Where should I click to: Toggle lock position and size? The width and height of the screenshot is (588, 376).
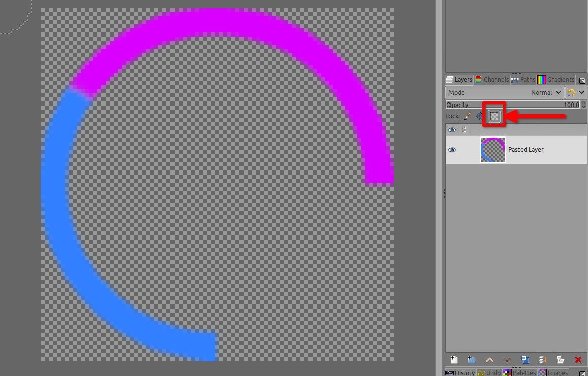pos(480,116)
